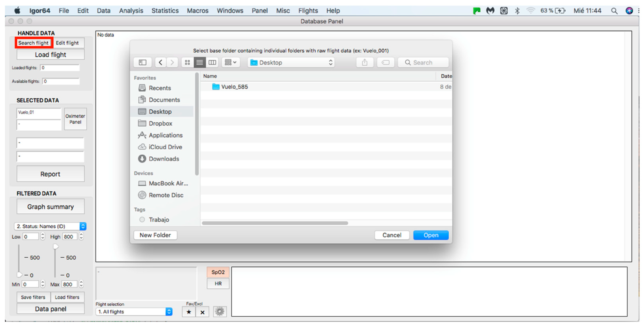Click the back arrow in file dialog
This screenshot has height=328, width=644.
coord(161,62)
